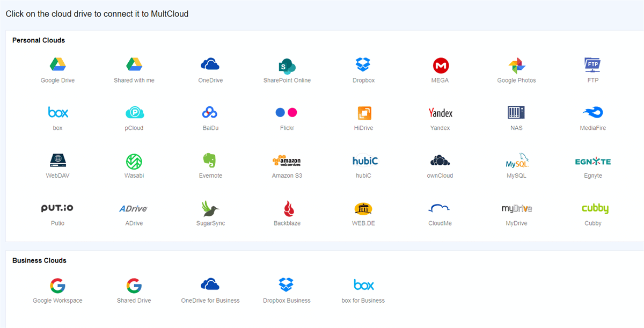644x328 pixels.
Task: Click the MEGA cloud icon
Action: [x=440, y=65]
